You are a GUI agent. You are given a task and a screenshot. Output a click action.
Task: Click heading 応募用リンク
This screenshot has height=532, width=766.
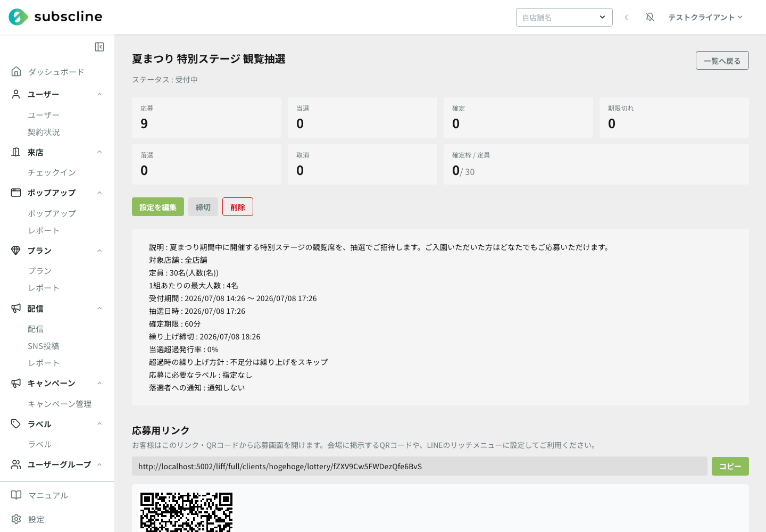pos(161,430)
